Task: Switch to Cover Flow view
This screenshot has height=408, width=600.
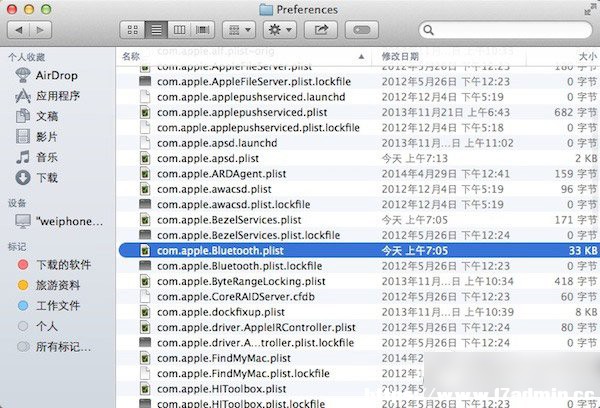Action: point(202,30)
